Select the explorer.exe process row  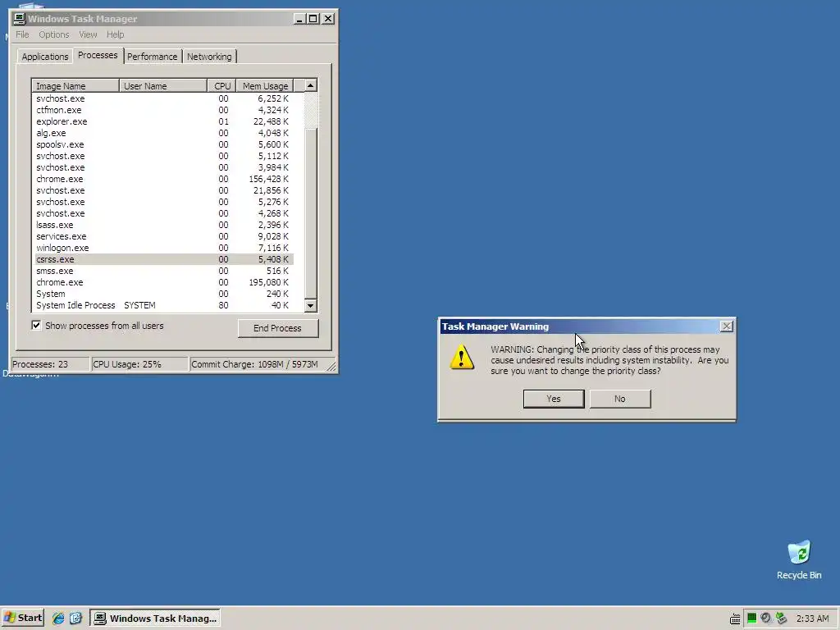click(x=163, y=121)
